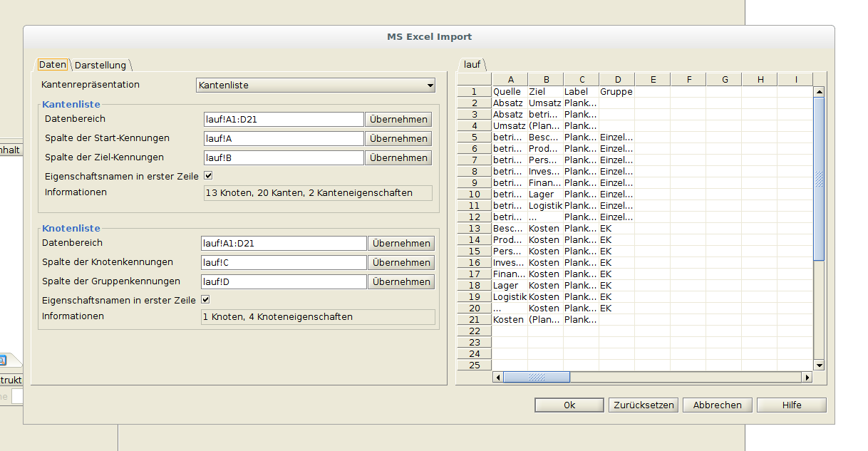Open the Kantenrepräsentation dropdown
Image resolution: width=868 pixels, height=451 pixels.
[316, 85]
